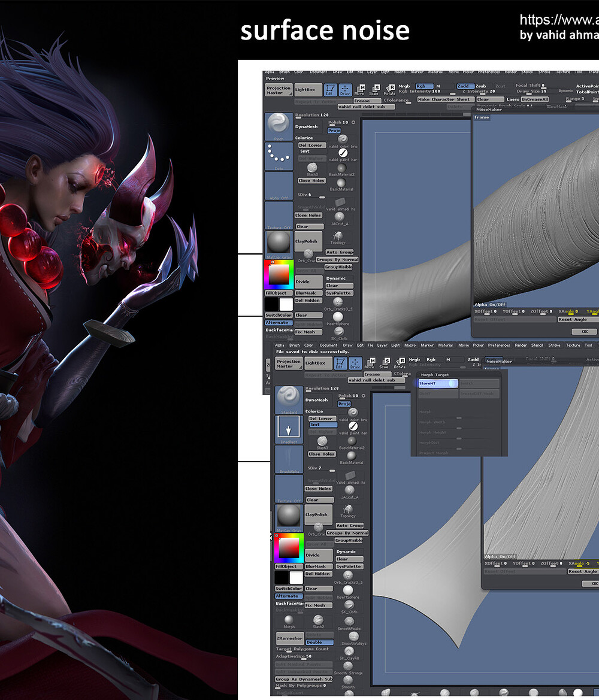
Task: Select Edit mode in lower ZBrush screenshot
Action: [340, 363]
